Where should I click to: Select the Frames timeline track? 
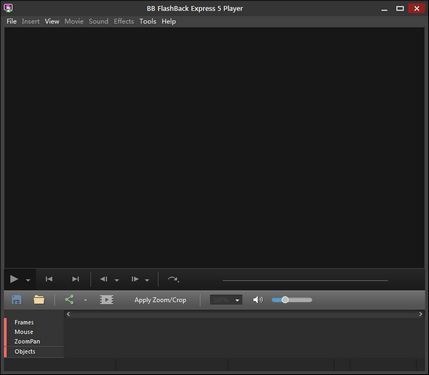click(24, 322)
